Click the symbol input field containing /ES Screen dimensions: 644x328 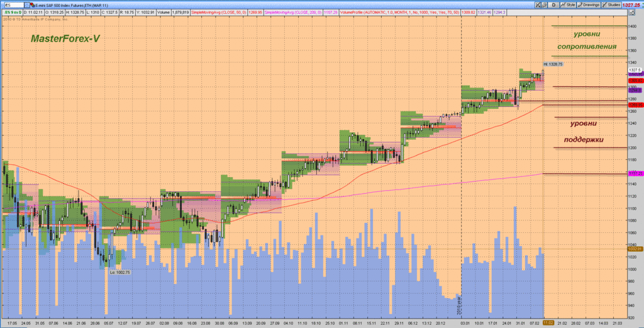pyautogui.click(x=14, y=5)
